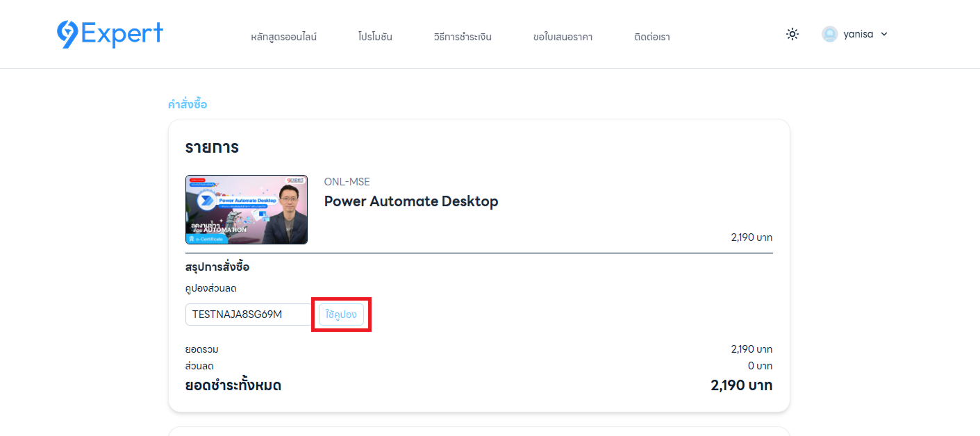Click the ติดต่อเรา nav item
This screenshot has width=980, height=436.
pyautogui.click(x=651, y=37)
